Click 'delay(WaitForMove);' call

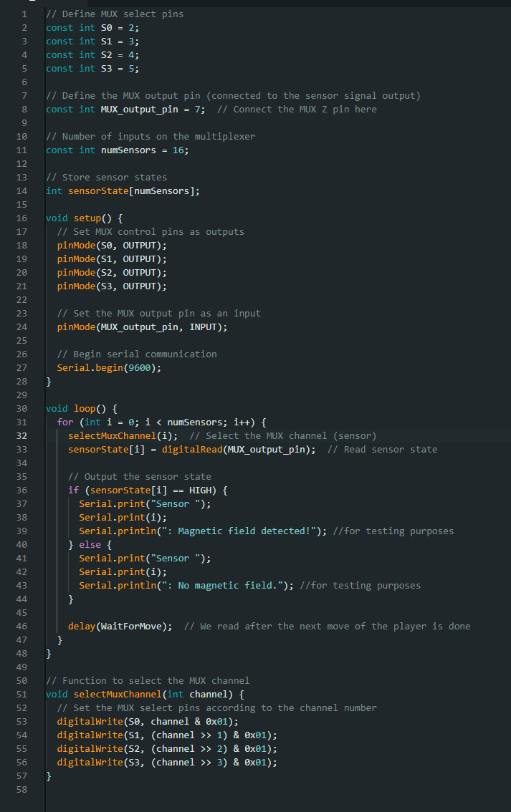[120, 627]
